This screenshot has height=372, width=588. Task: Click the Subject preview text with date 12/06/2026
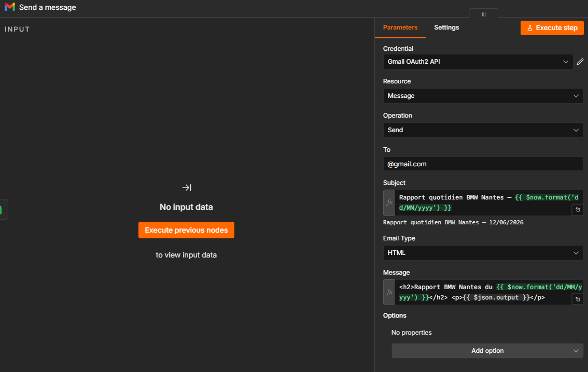click(x=453, y=222)
